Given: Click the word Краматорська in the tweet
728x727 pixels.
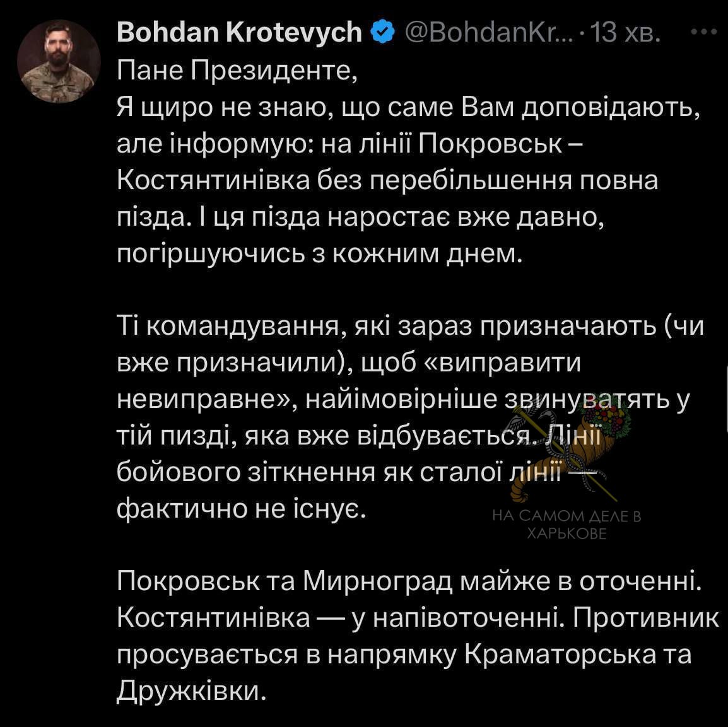Looking at the screenshot, I should (x=561, y=654).
